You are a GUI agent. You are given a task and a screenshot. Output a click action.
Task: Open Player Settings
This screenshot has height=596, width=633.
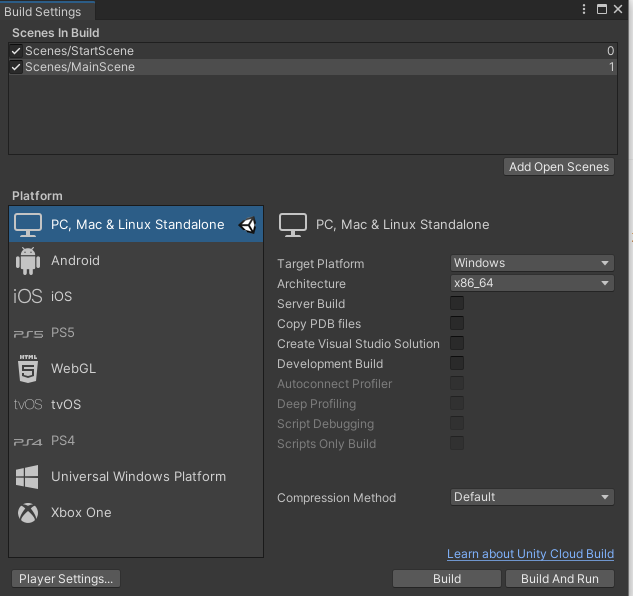pos(66,579)
